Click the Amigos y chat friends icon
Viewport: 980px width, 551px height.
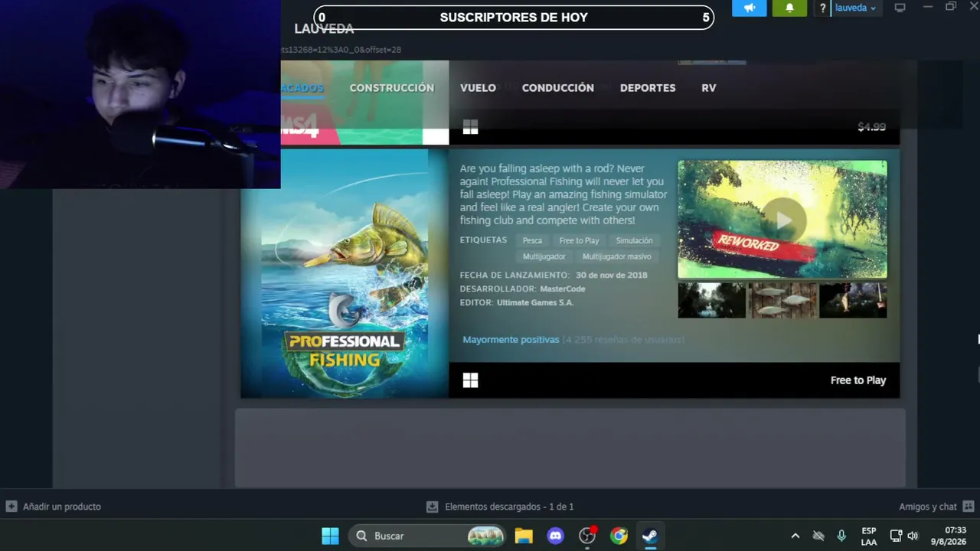pos(969,507)
